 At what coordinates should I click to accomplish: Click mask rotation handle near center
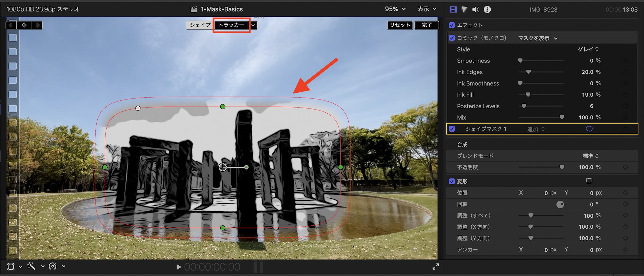tap(246, 167)
